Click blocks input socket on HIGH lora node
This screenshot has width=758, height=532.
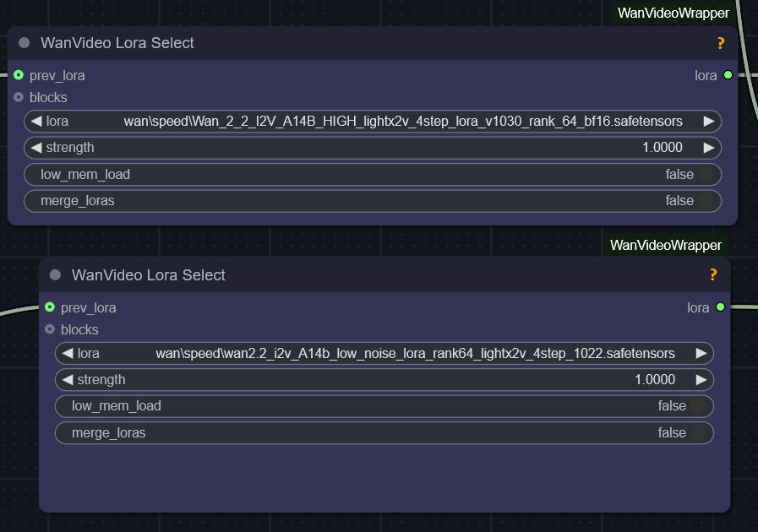pyautogui.click(x=19, y=97)
